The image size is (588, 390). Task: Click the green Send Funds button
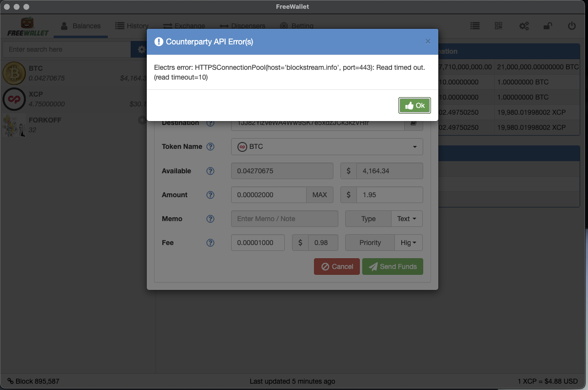coord(392,267)
